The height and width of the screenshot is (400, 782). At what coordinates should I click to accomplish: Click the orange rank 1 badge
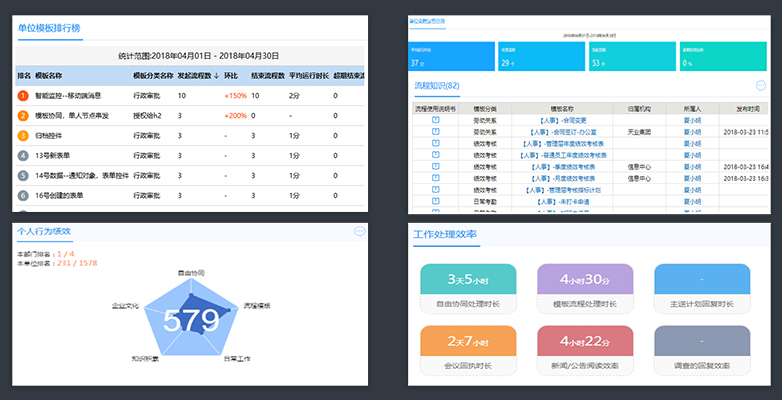click(23, 96)
